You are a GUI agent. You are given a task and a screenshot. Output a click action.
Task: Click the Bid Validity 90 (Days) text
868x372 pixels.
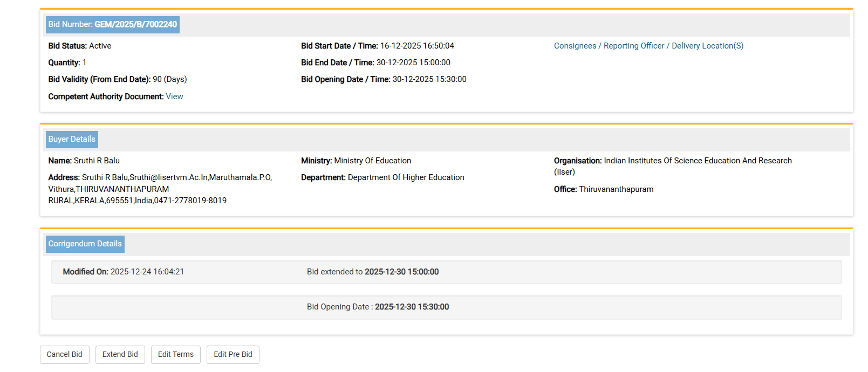169,79
